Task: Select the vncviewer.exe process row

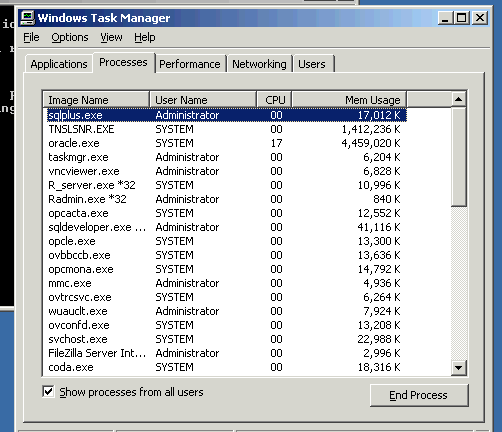Action: click(x=227, y=171)
